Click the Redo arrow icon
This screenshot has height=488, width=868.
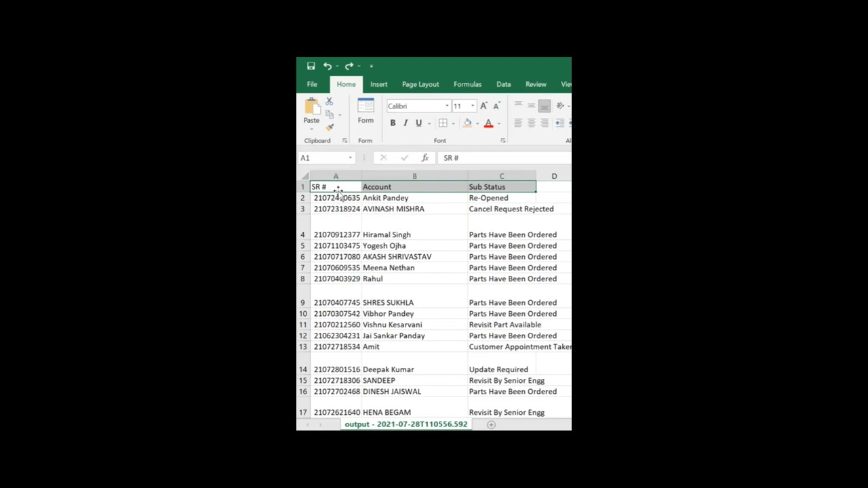click(x=349, y=66)
